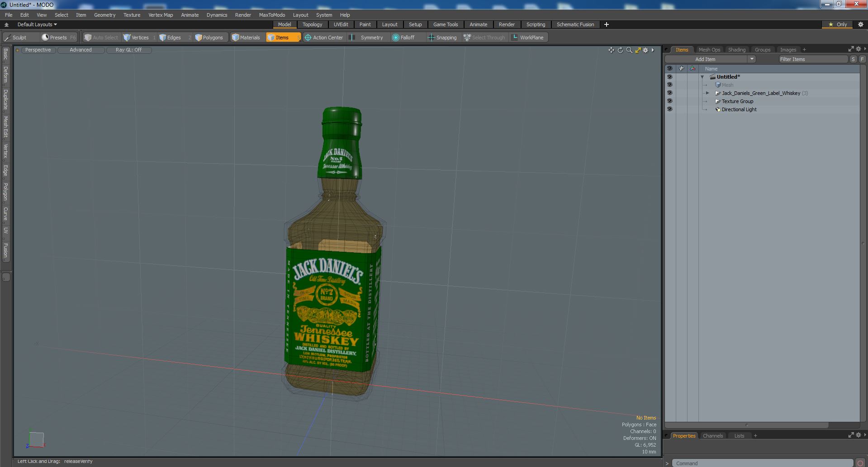Select the Texture Group item
The width and height of the screenshot is (868, 467).
[737, 101]
